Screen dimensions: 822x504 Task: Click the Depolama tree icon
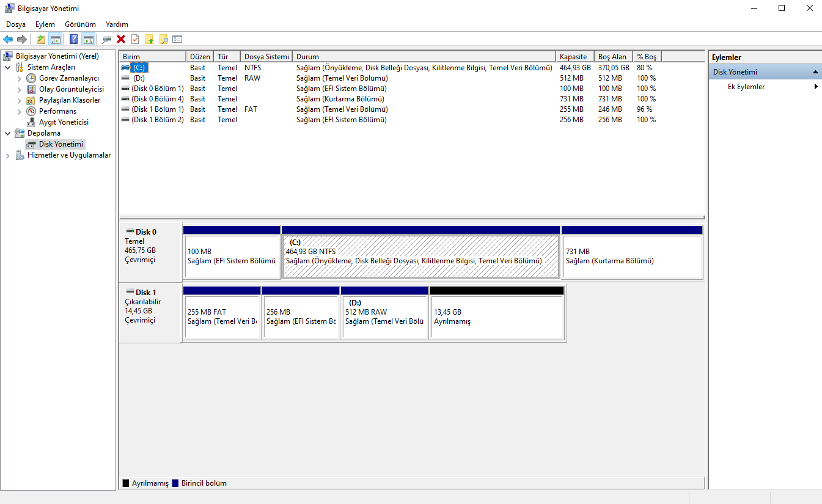tap(20, 133)
